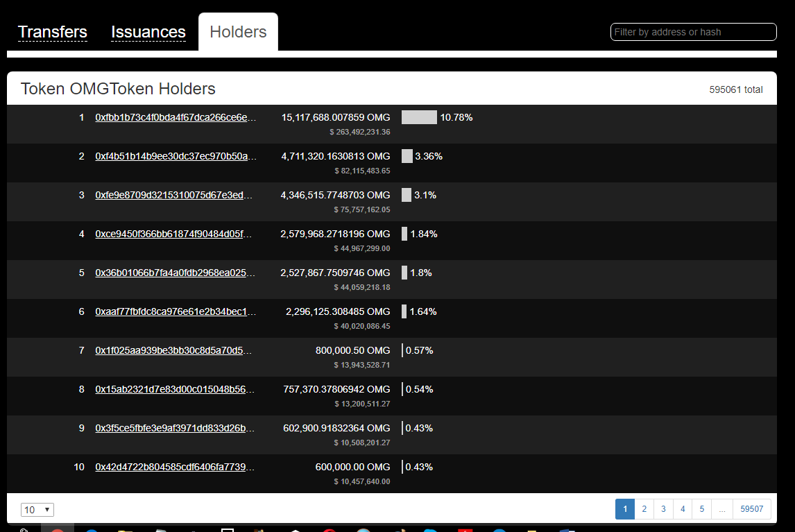
Task: Click the USD value $ 263,492,231.36
Action: pyautogui.click(x=360, y=132)
